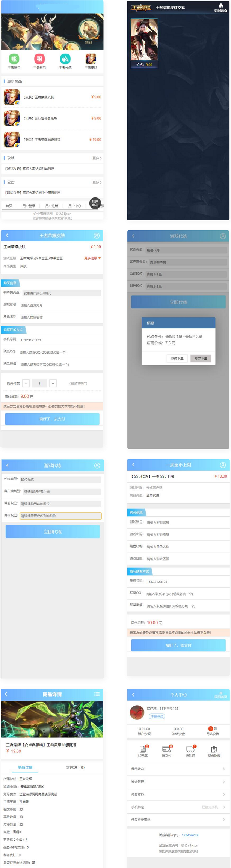This screenshot has width=231, height=868.
Task: Click the user avatar in 个人中心
Action: click(137, 712)
